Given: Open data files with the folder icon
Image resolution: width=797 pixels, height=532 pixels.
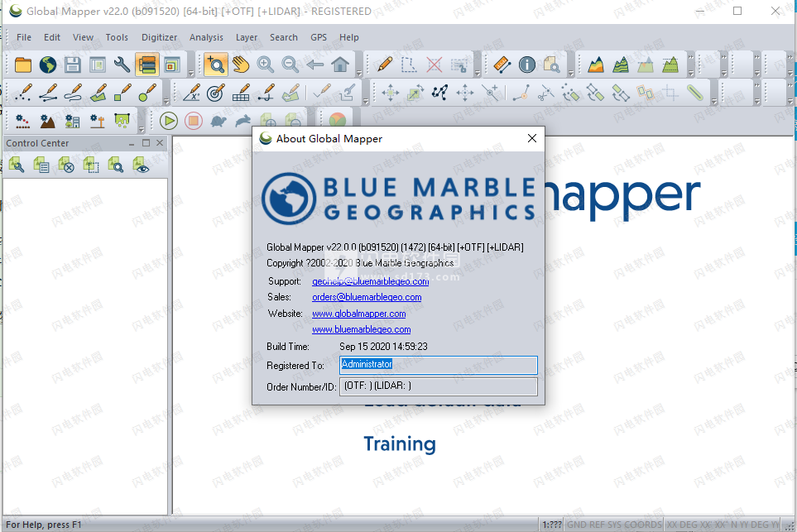Looking at the screenshot, I should coord(23,65).
